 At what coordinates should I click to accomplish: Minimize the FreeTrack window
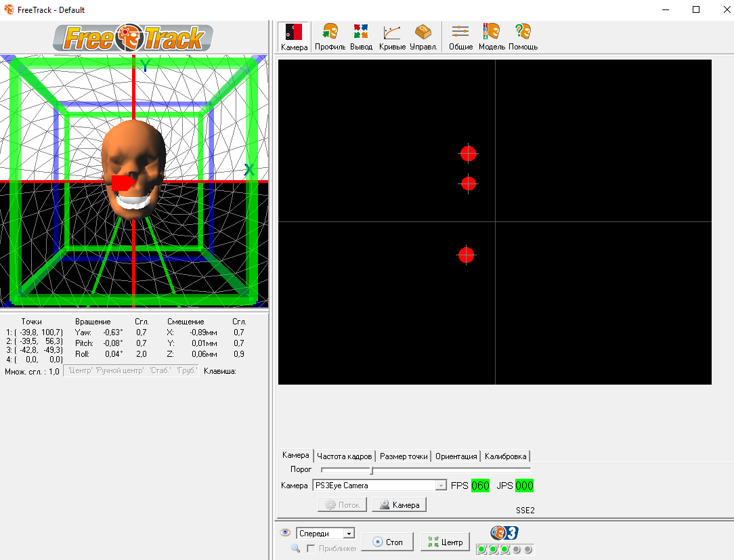click(666, 10)
